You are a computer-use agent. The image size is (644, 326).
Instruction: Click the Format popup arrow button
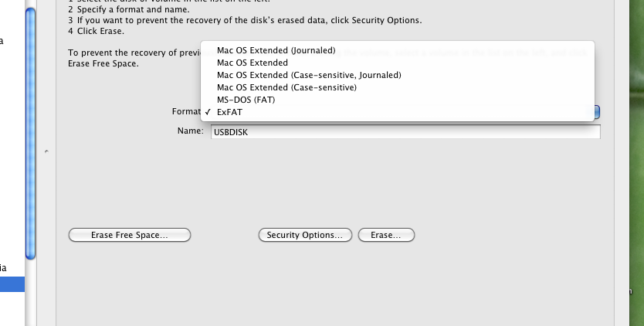(x=598, y=112)
